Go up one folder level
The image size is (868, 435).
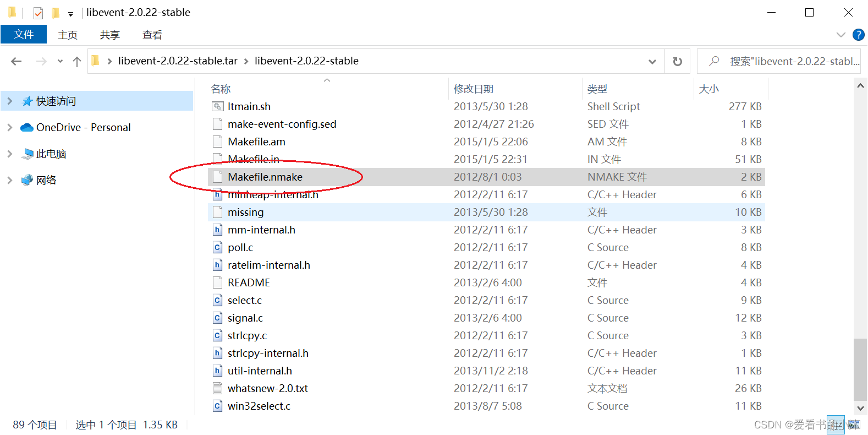pos(77,61)
